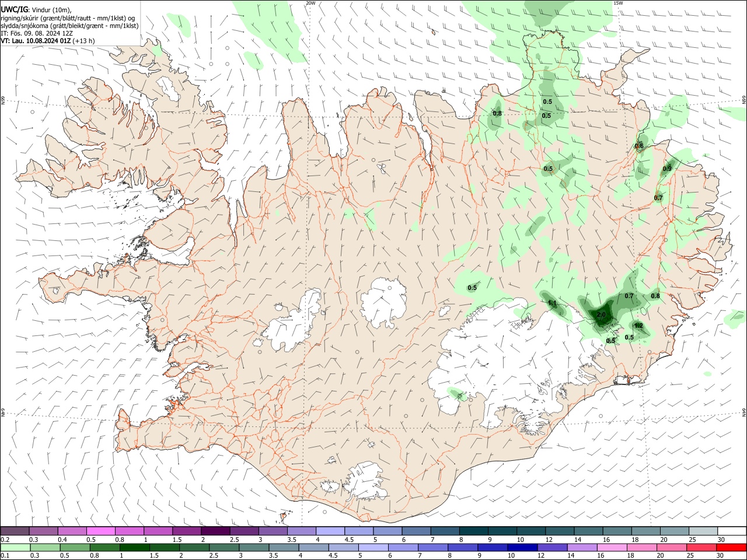Click the 'rigning/skúrir (grænt/blátt/rautt' legend description line

coord(68,17)
